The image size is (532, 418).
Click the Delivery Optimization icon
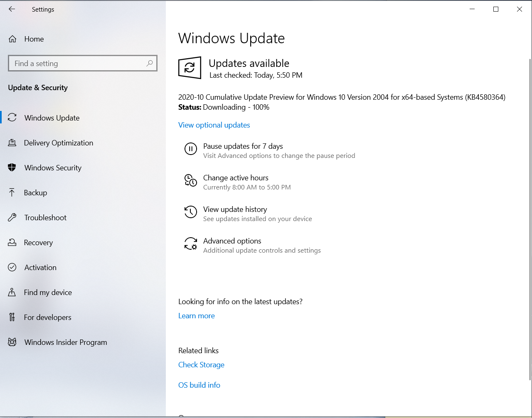12,143
